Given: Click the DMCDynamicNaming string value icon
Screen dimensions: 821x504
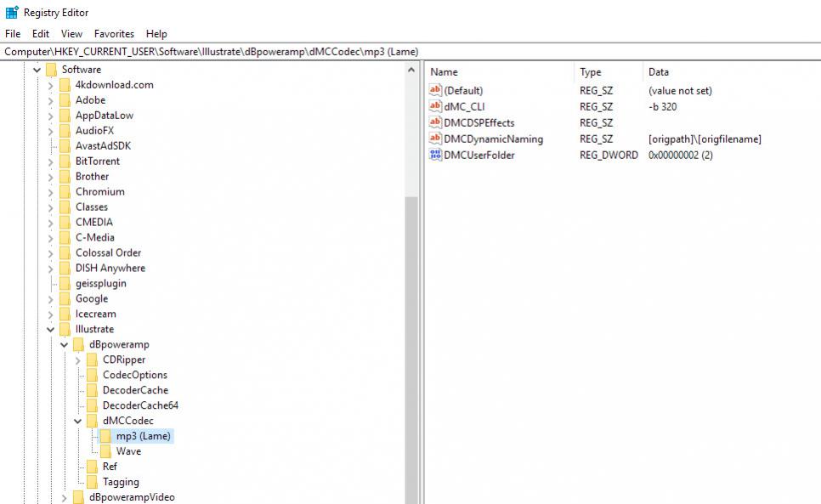Looking at the screenshot, I should pyautogui.click(x=436, y=139).
